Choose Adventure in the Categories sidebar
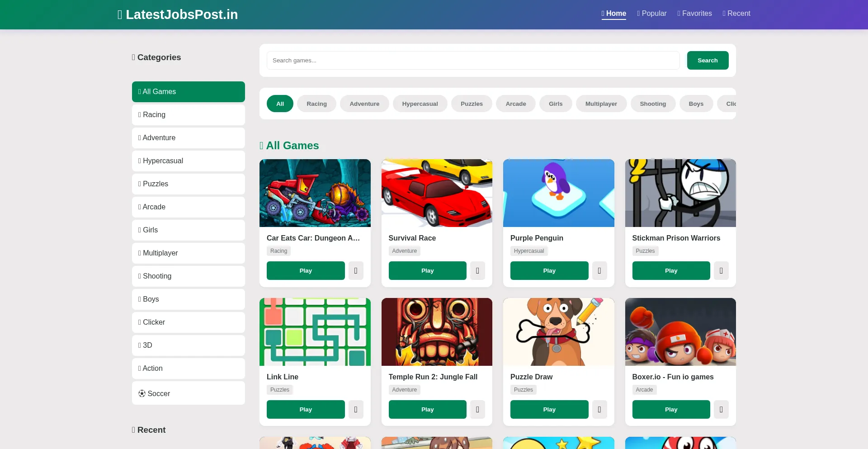The image size is (868, 449). pos(189,138)
